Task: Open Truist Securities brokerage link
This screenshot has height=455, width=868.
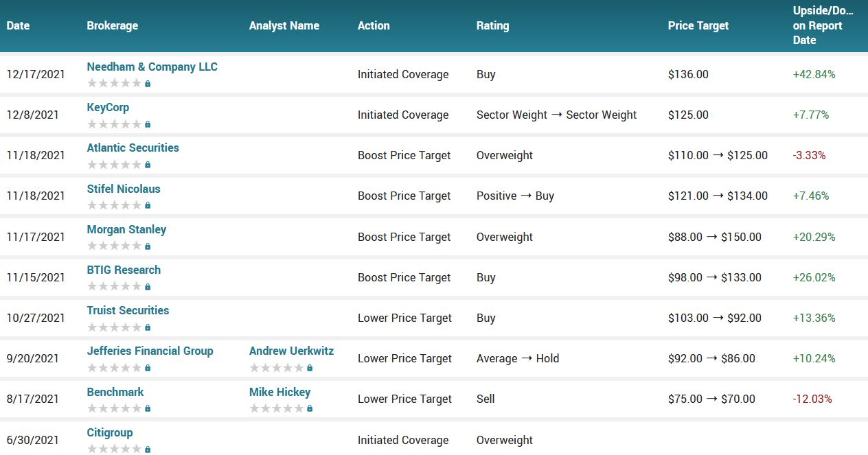Action: 128,310
